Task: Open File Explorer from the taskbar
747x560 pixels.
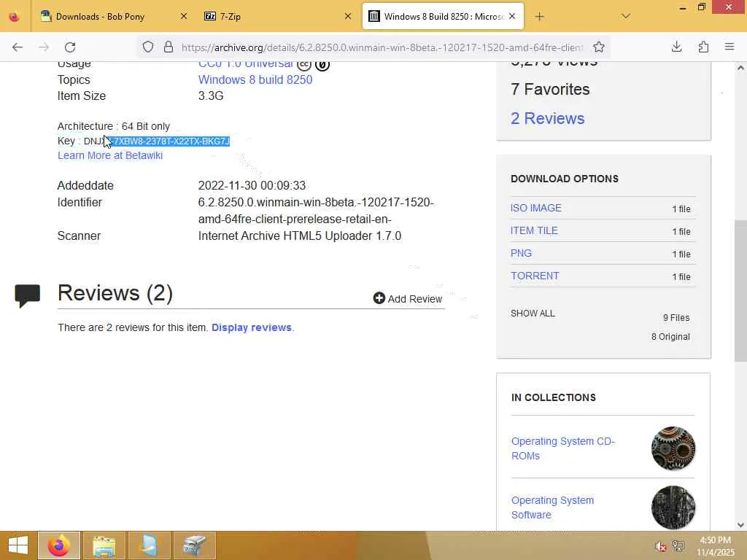Action: (x=104, y=545)
